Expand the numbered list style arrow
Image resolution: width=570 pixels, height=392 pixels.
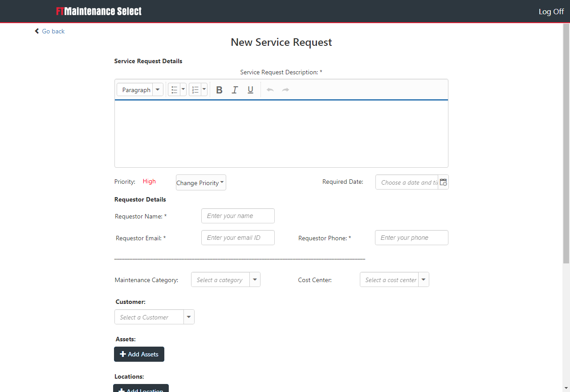204,90
